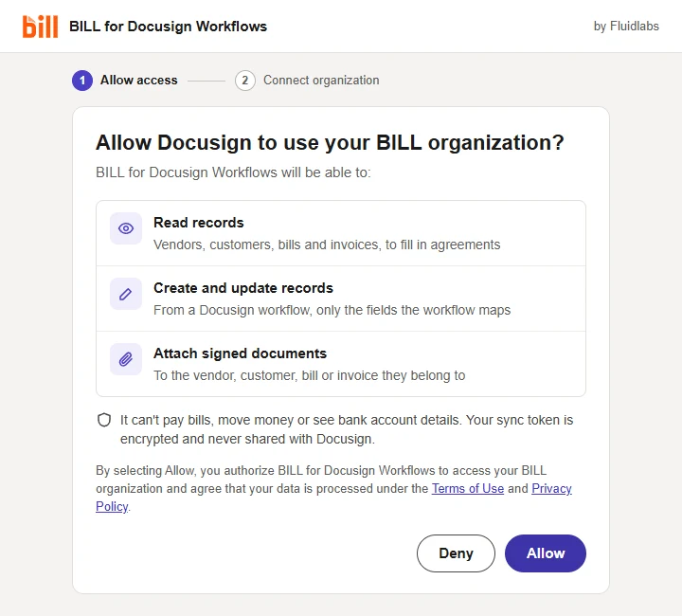Click the orange bill logo

[40, 27]
